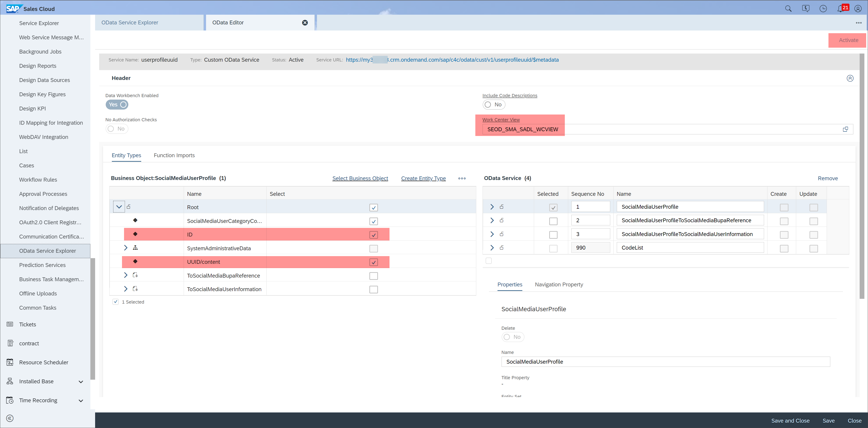The image size is (868, 428).
Task: Click the SystemAdministrativeData structure icon
Action: click(135, 248)
